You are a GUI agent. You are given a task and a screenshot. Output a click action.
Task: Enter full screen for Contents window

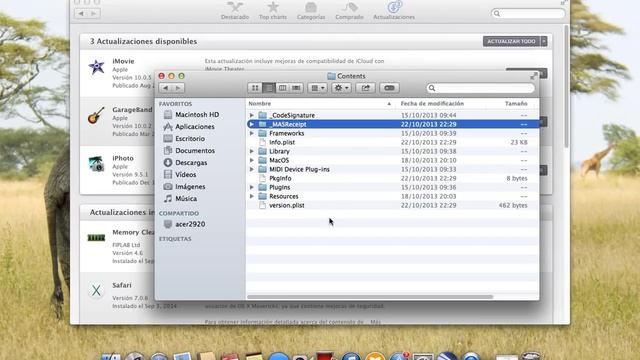[533, 76]
